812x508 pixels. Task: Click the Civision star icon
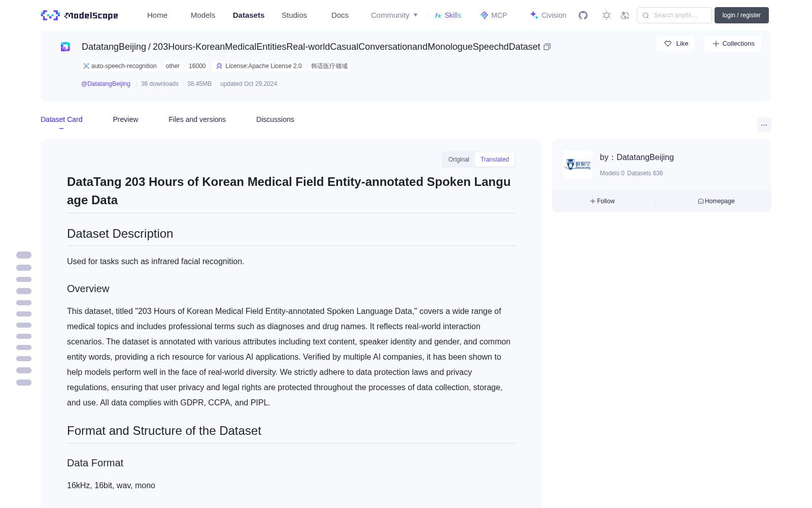pyautogui.click(x=534, y=15)
